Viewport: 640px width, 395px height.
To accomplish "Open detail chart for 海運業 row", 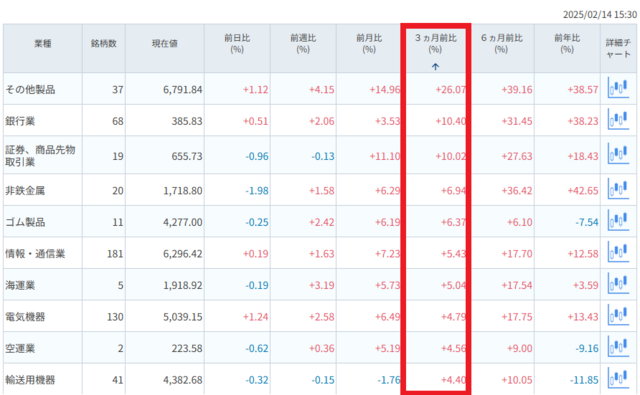I will (618, 283).
